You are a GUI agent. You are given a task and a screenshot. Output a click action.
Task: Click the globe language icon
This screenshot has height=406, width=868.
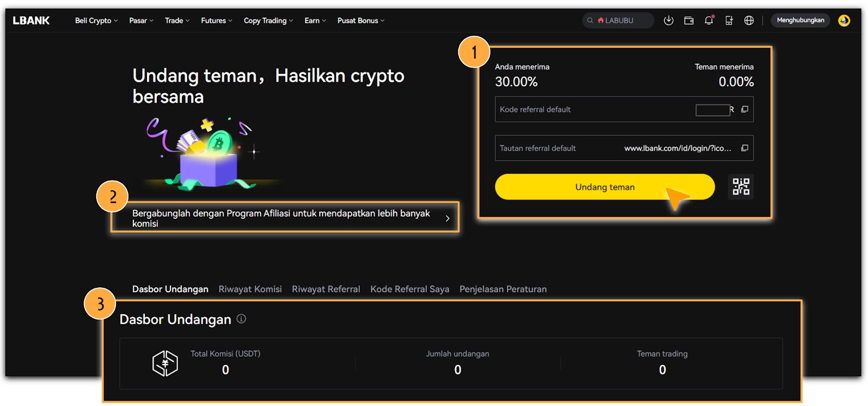(x=749, y=21)
